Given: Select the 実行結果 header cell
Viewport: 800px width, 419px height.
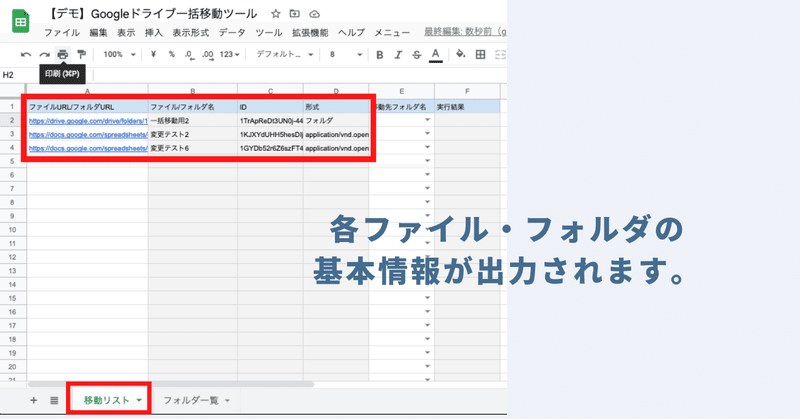Looking at the screenshot, I should (x=467, y=107).
